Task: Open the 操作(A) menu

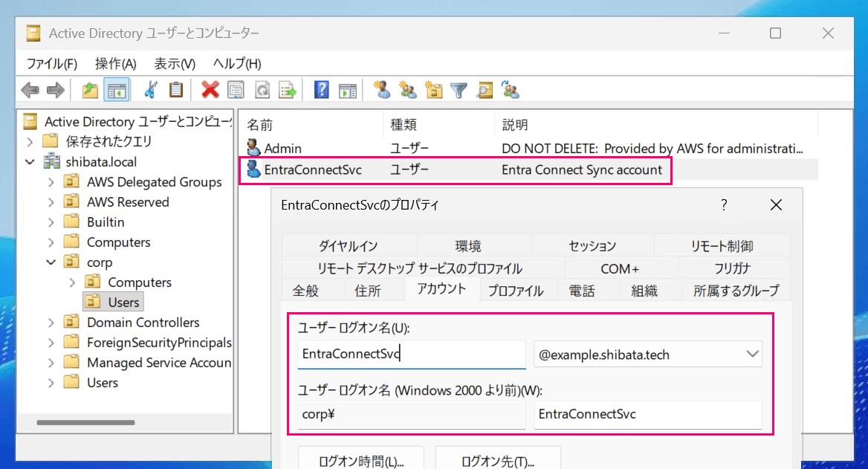Action: click(x=115, y=64)
